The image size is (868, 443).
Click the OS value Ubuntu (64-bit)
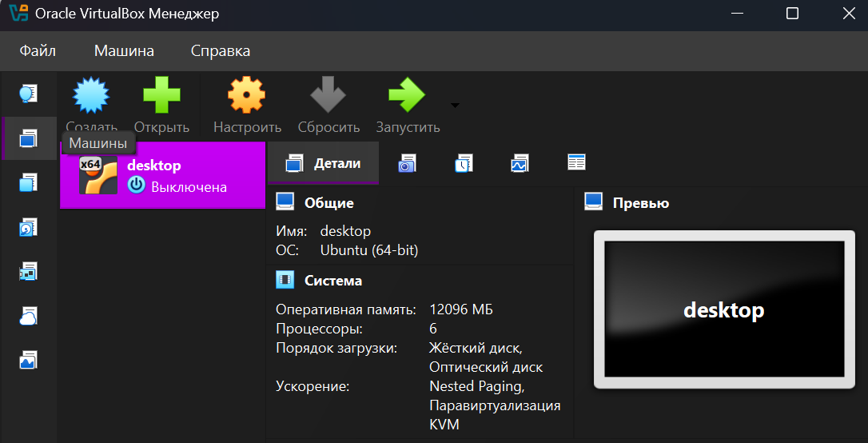(369, 250)
